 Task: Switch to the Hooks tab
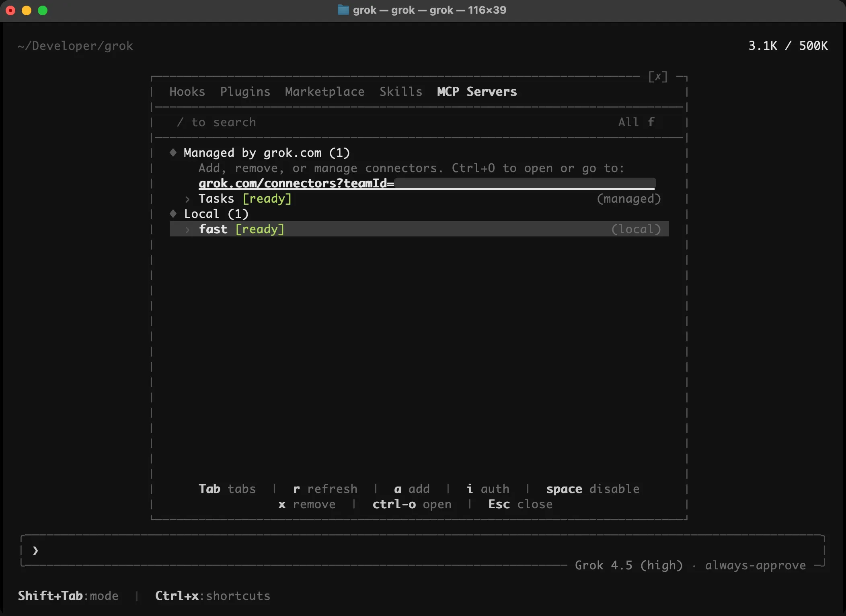[187, 92]
